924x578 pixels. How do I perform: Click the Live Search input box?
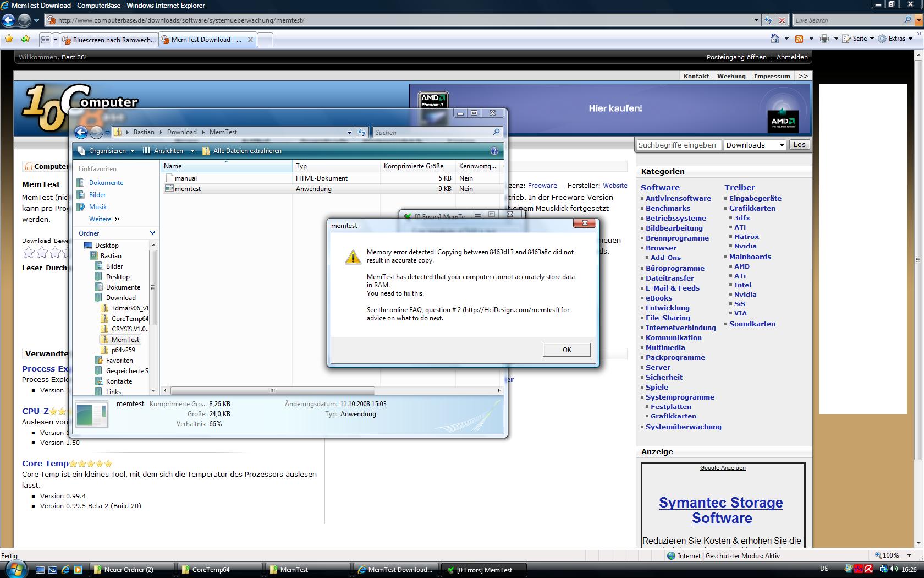tap(847, 20)
